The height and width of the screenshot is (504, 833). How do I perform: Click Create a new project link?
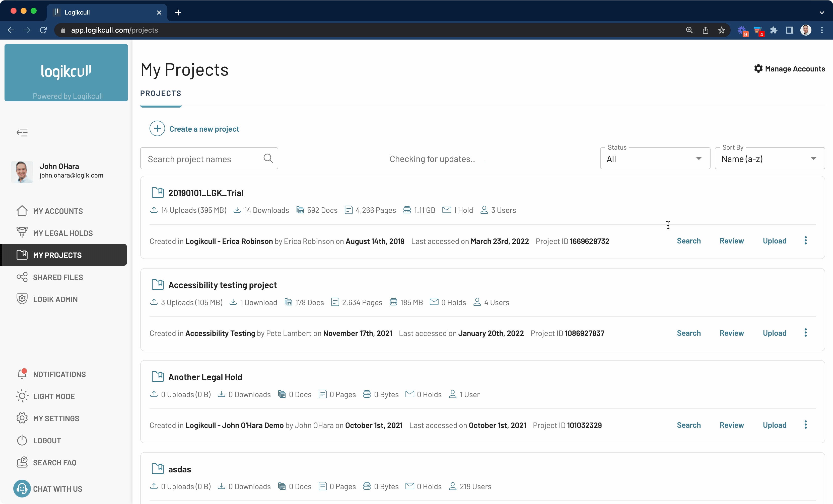pyautogui.click(x=204, y=129)
